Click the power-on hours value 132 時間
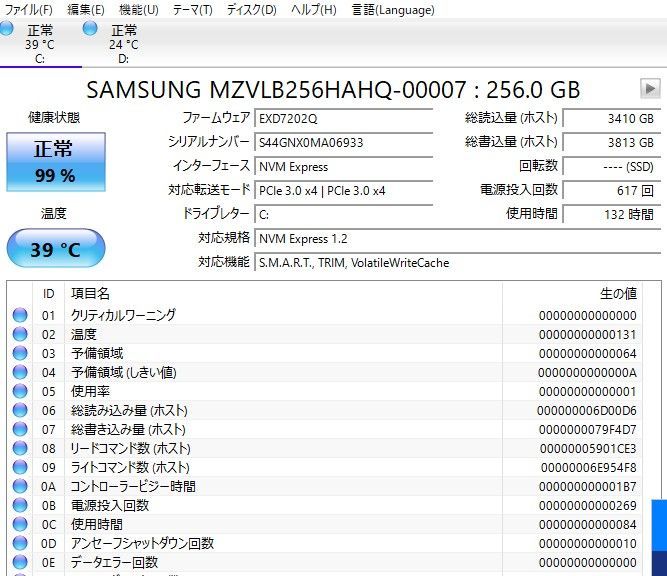667x576 pixels. pos(612,214)
